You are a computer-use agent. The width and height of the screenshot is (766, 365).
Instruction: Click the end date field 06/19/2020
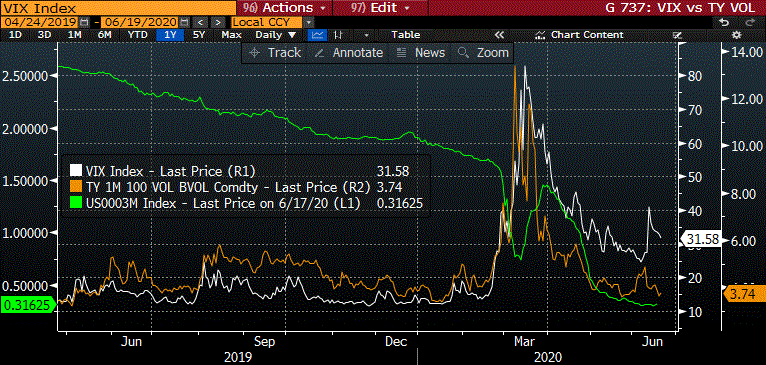pos(140,22)
